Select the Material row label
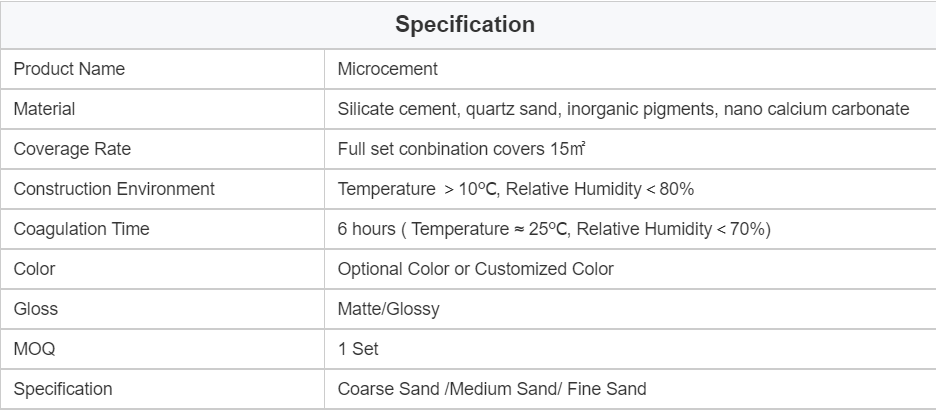Image resolution: width=936 pixels, height=411 pixels. [44, 109]
